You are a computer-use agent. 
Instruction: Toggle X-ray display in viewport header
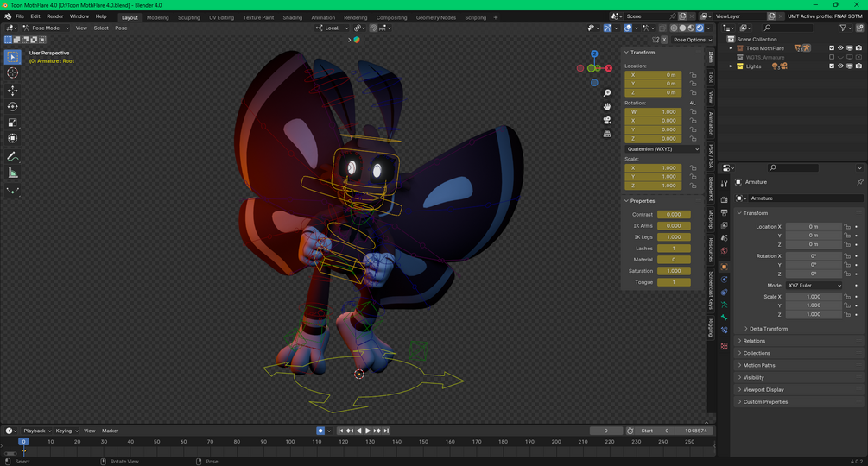662,28
